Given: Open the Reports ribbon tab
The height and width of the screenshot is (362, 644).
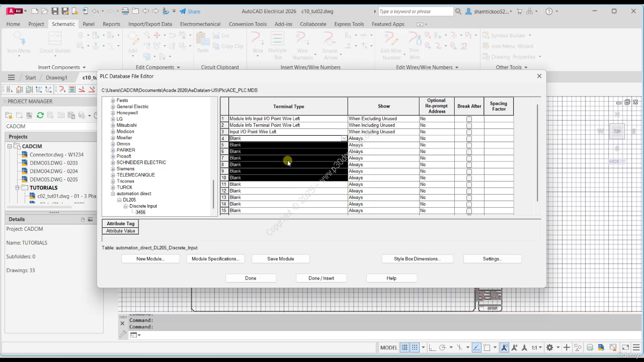Looking at the screenshot, I should [x=111, y=24].
